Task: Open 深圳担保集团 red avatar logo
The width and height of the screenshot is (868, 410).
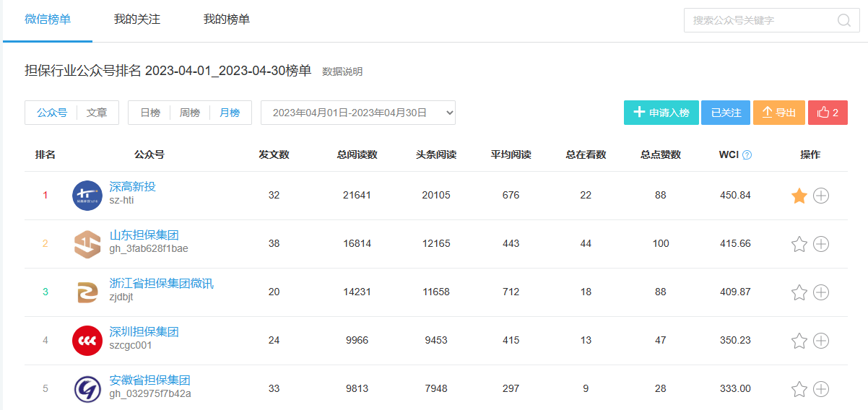Action: click(87, 341)
